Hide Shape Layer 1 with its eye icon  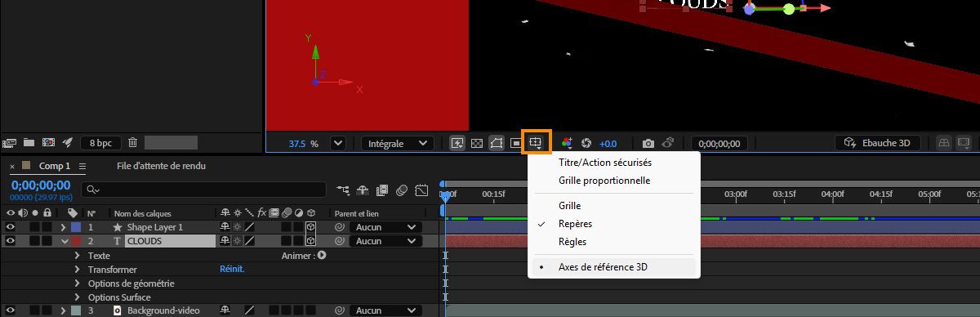coord(11,227)
